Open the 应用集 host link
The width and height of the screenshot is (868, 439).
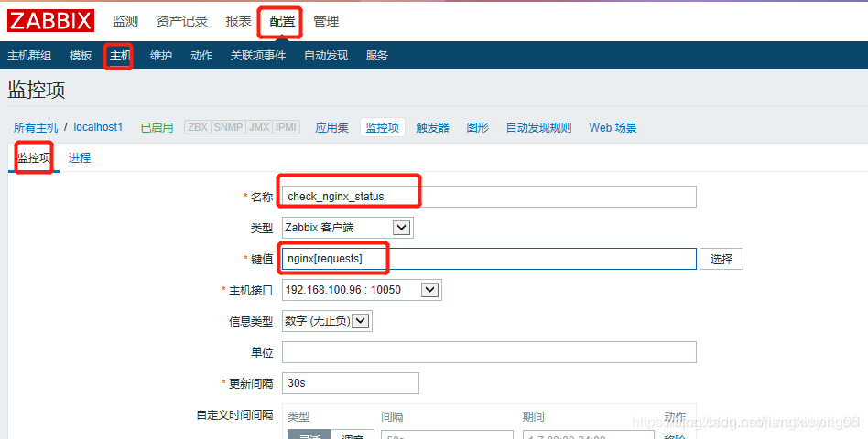(x=332, y=128)
